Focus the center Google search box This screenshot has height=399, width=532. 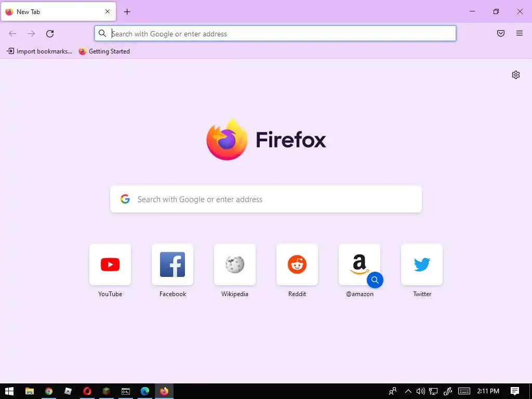click(x=266, y=199)
